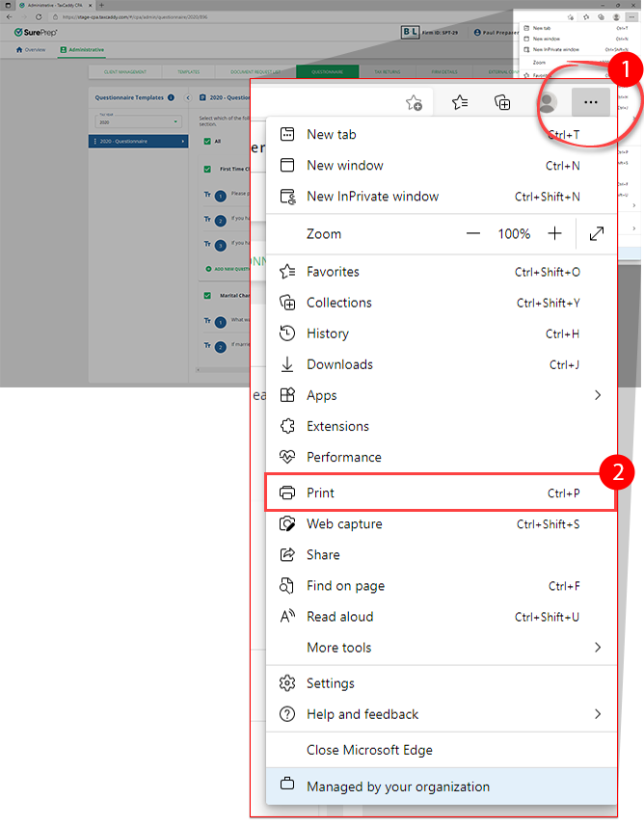644x826 pixels.
Task: Open Collections in the enlarged menu
Action: (x=442, y=303)
